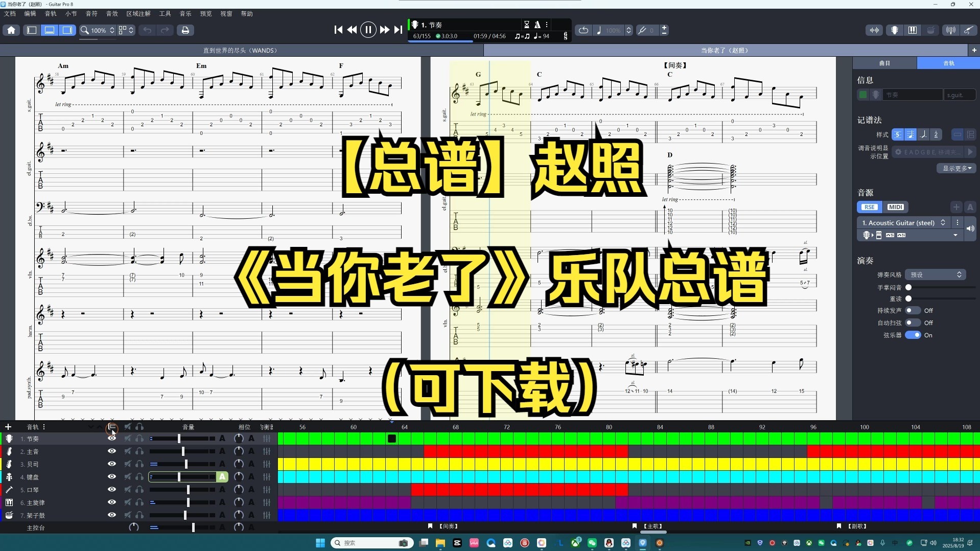Turn off the 弦乐器 switch
980x551 pixels.
pos(912,335)
